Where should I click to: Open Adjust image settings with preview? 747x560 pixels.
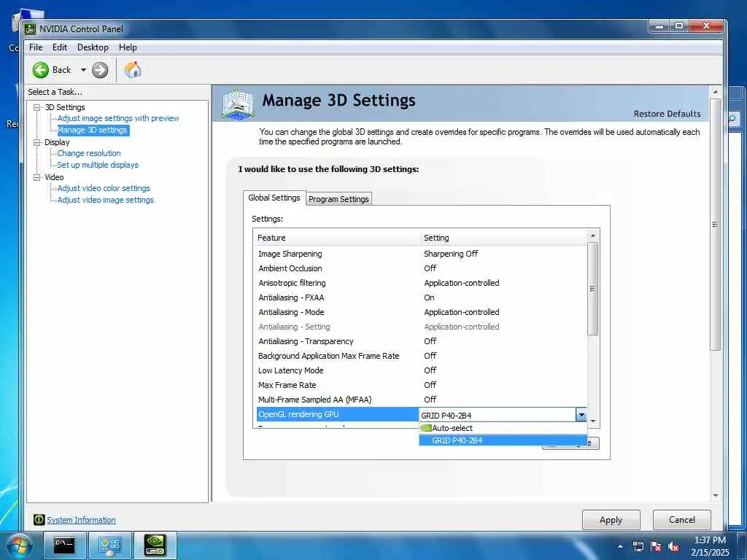coord(118,118)
